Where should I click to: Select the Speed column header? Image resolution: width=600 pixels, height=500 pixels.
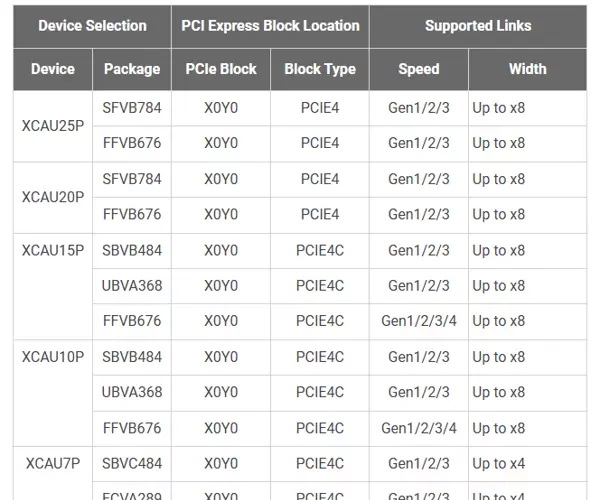[419, 69]
